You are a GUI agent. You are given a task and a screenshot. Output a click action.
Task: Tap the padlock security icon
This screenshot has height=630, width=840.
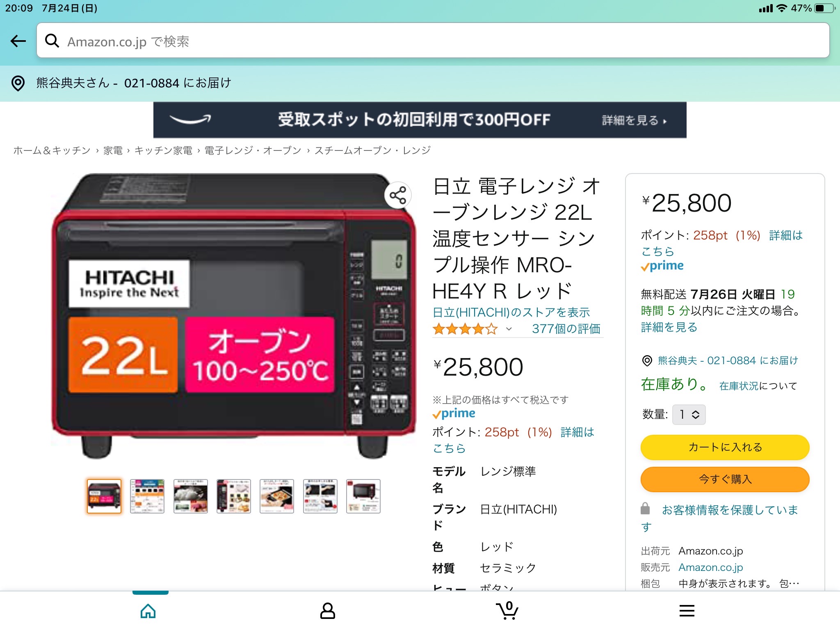(645, 509)
